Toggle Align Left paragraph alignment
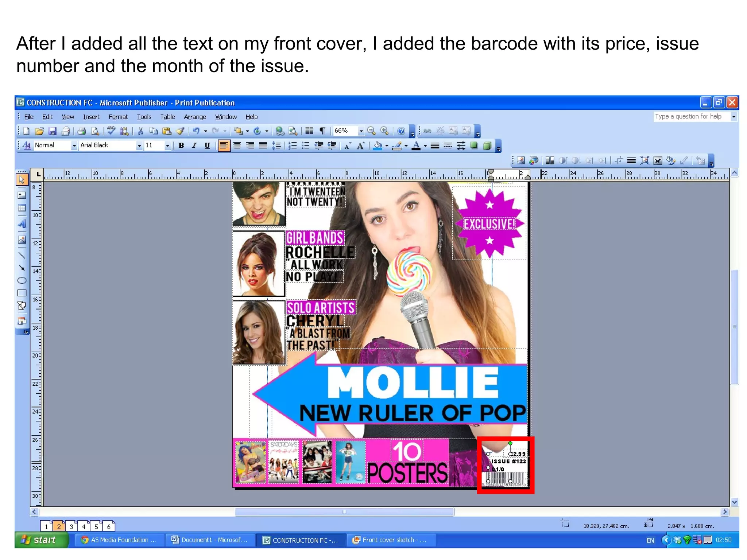 point(224,146)
